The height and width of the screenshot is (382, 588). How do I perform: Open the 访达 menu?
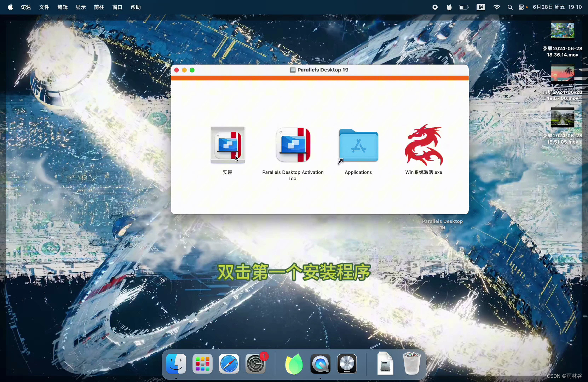click(x=26, y=7)
